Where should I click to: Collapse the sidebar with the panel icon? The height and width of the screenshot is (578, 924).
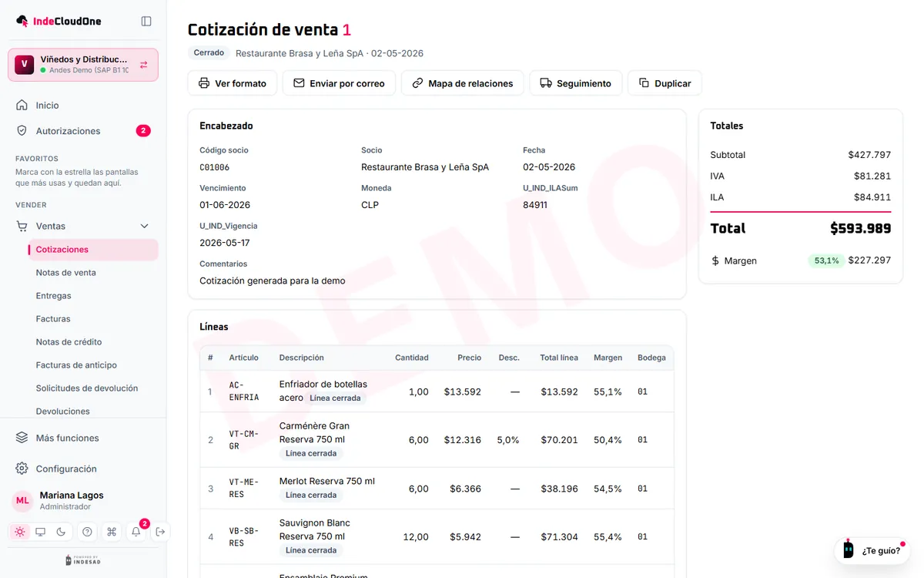(146, 21)
